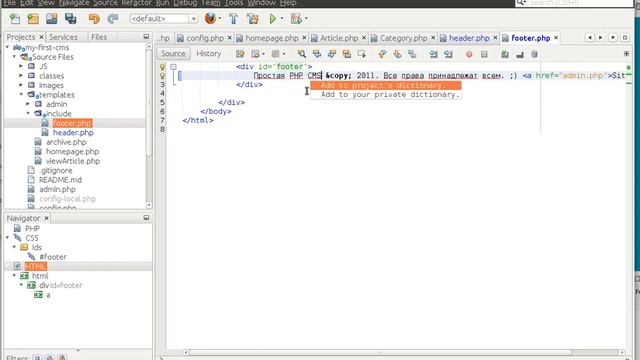The height and width of the screenshot is (360, 640).
Task: Expand the admin folder under templates
Action: [x=28, y=104]
